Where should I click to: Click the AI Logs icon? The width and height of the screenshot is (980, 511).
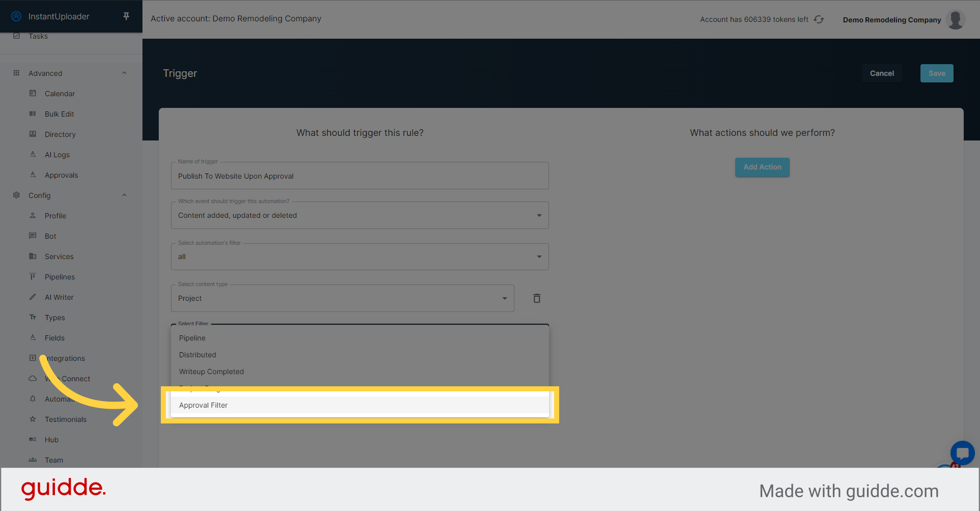pos(33,154)
